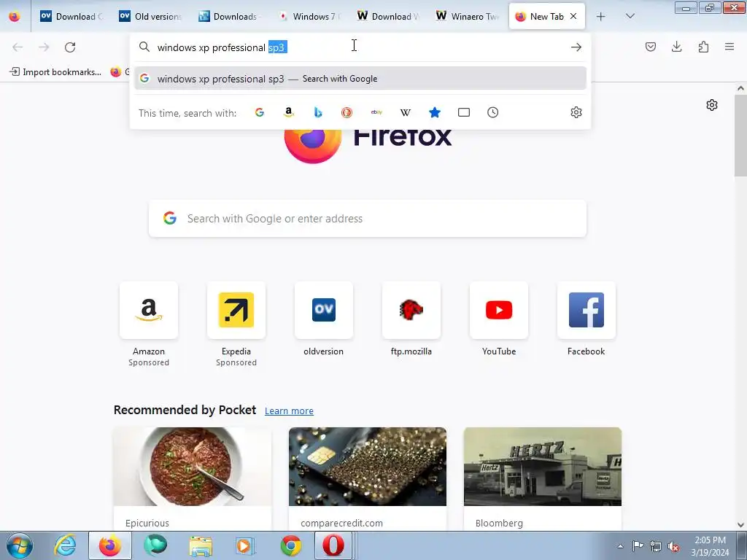Click the taskbar clock showing 2:05 PM
The height and width of the screenshot is (560, 747).
(x=710, y=545)
